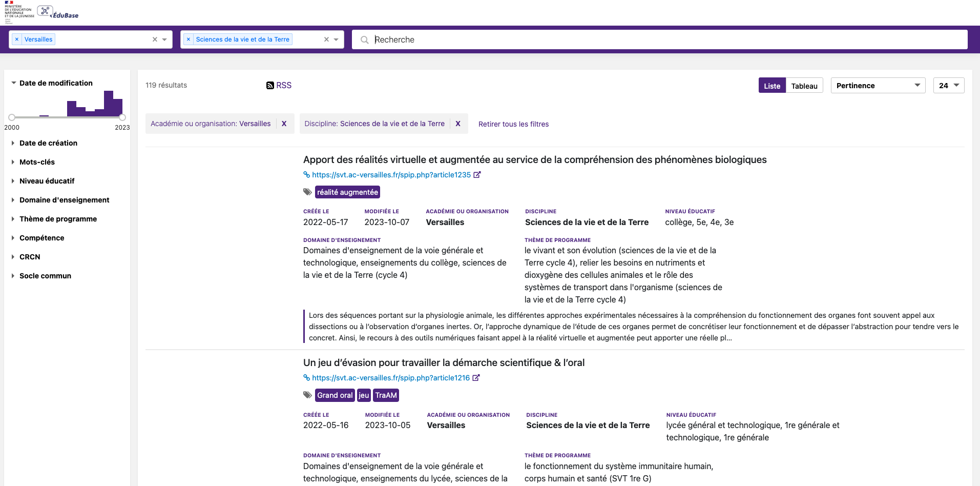Open external link icon for article1235
This screenshot has width=980, height=486.
pyautogui.click(x=477, y=175)
